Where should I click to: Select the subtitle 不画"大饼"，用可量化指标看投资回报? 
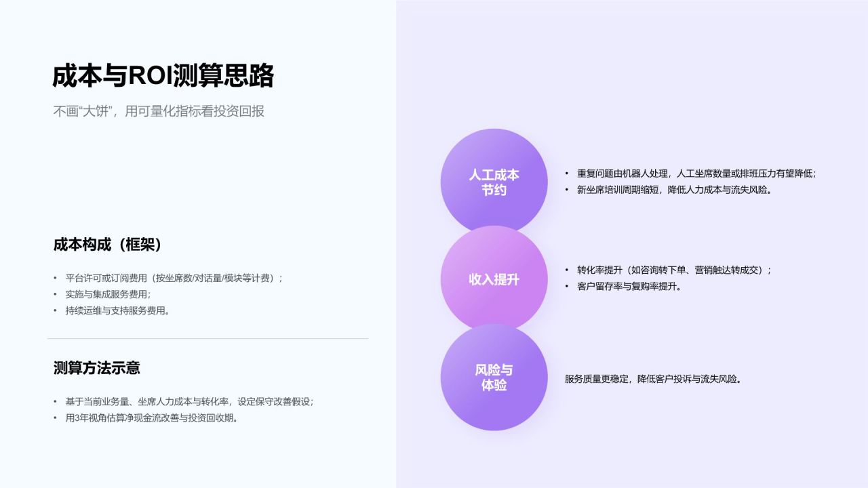coord(159,111)
